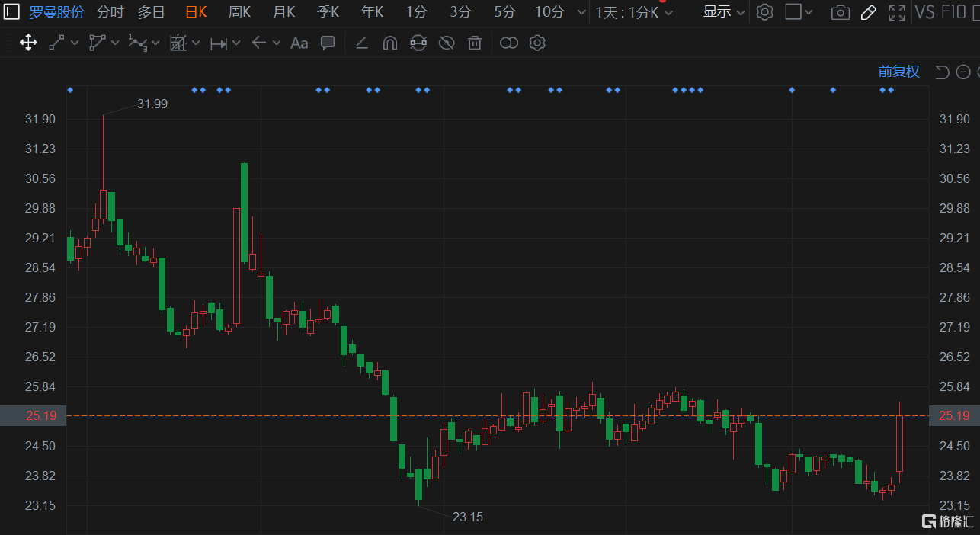Click the VS compare button
Screen dimensions: 980x535
click(x=924, y=11)
